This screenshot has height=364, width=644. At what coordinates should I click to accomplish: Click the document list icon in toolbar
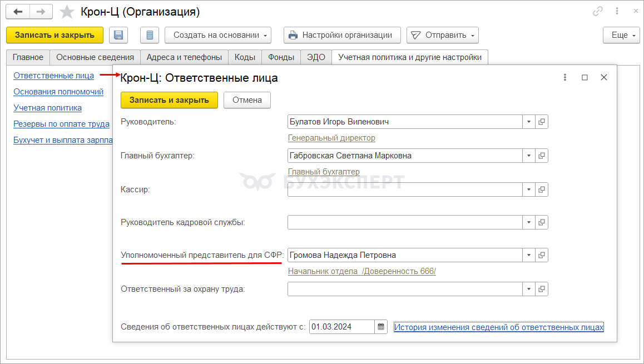pos(150,35)
